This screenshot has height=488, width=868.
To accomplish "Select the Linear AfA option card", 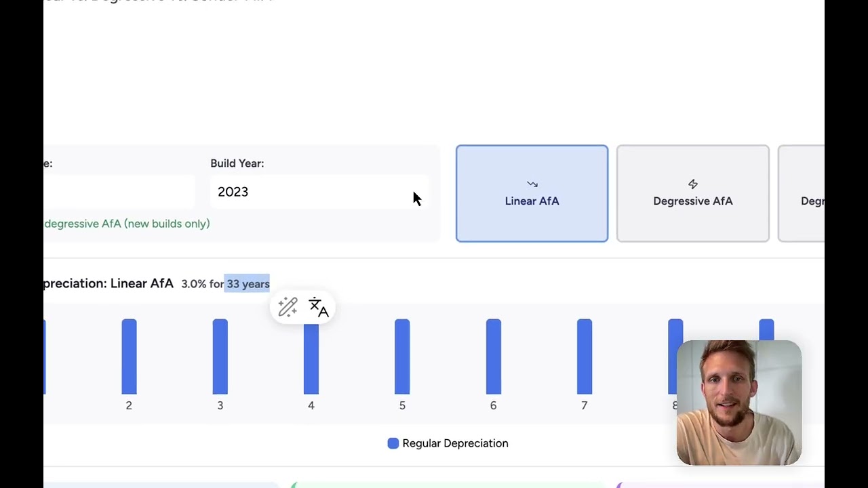I will pyautogui.click(x=532, y=193).
